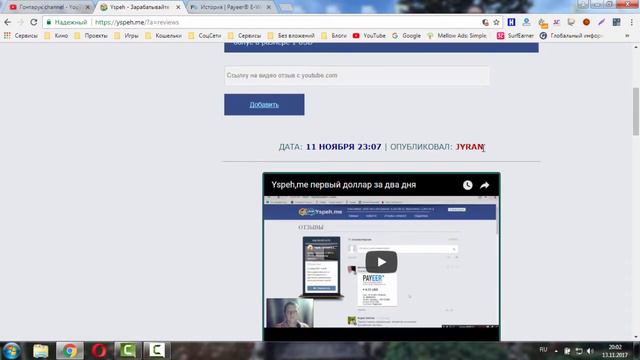Image resolution: width=640 pixels, height=360 pixels.
Task: Focus the youtube video review link field
Action: [357, 76]
